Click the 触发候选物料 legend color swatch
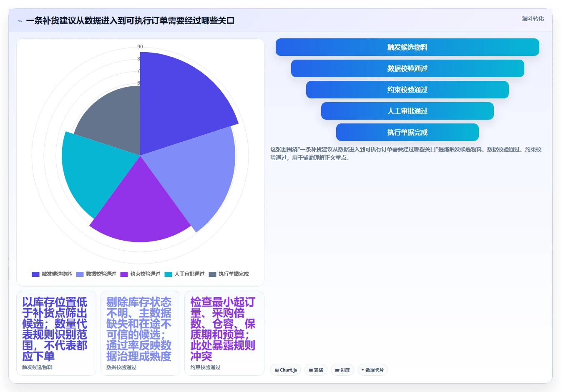This screenshot has width=561, height=392. (x=35, y=274)
